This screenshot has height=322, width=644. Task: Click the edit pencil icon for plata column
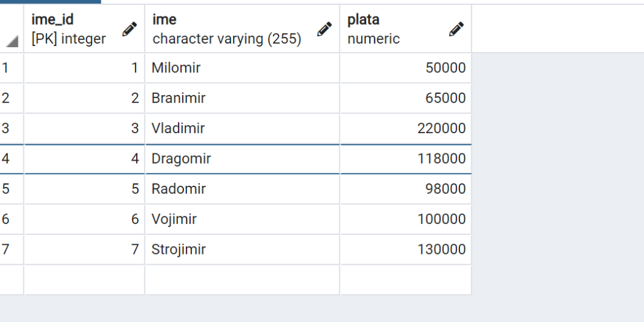click(456, 29)
